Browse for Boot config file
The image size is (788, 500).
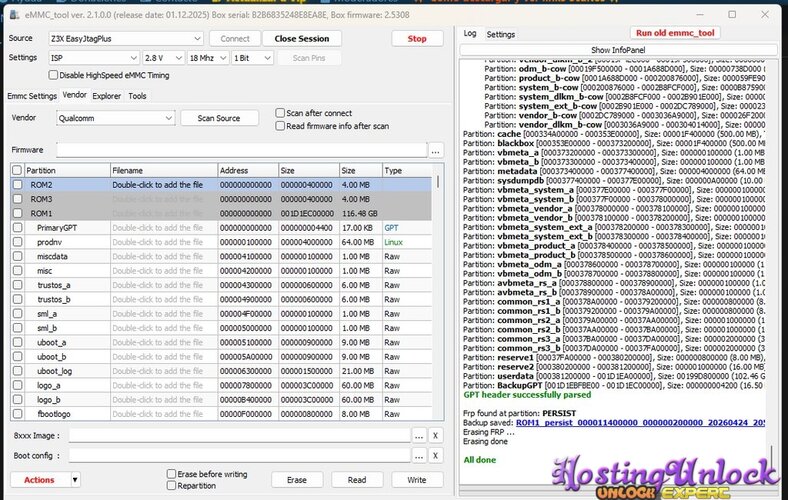[419, 455]
